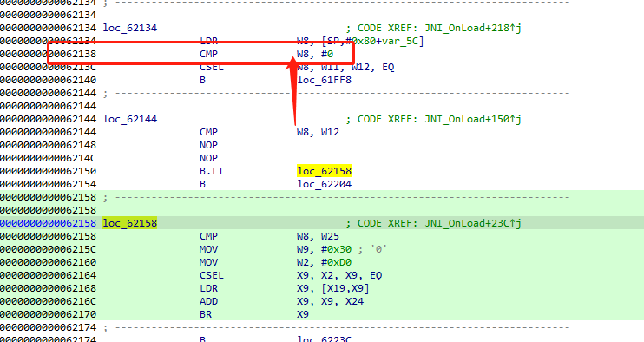Click the NOP at address 6214C
The height and width of the screenshot is (342, 644).
[208, 158]
